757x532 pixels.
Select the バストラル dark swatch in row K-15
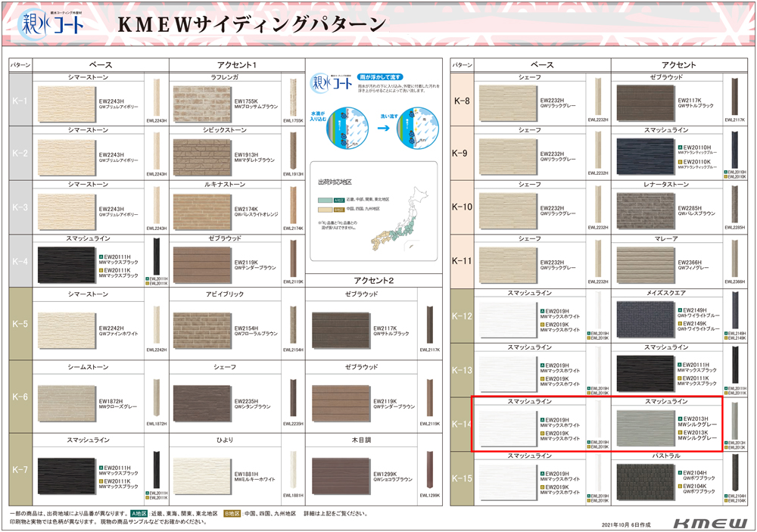coord(646,482)
